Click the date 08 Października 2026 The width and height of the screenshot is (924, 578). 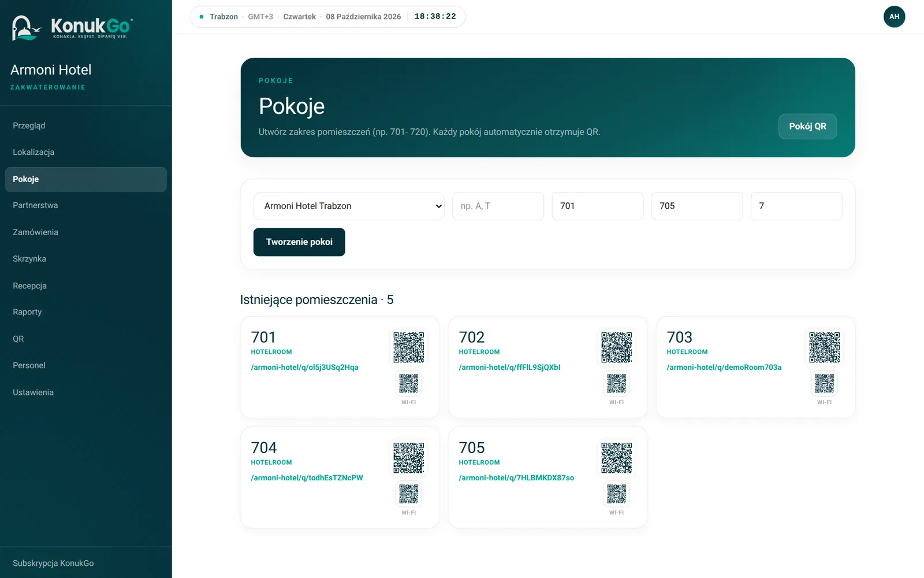coord(363,17)
